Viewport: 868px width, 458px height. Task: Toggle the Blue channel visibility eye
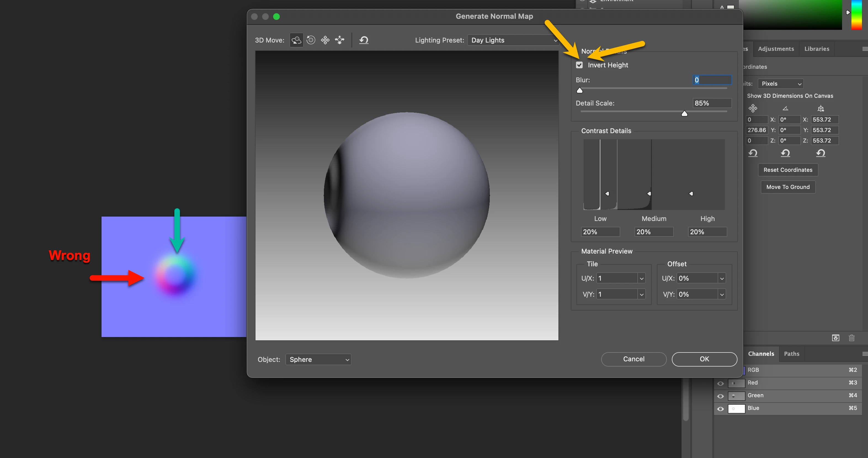720,409
